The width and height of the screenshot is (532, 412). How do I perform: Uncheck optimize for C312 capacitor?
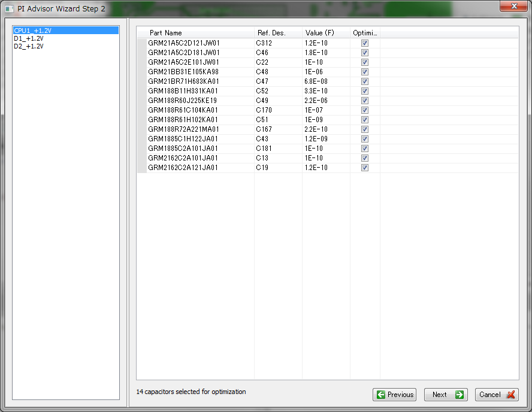[365, 43]
